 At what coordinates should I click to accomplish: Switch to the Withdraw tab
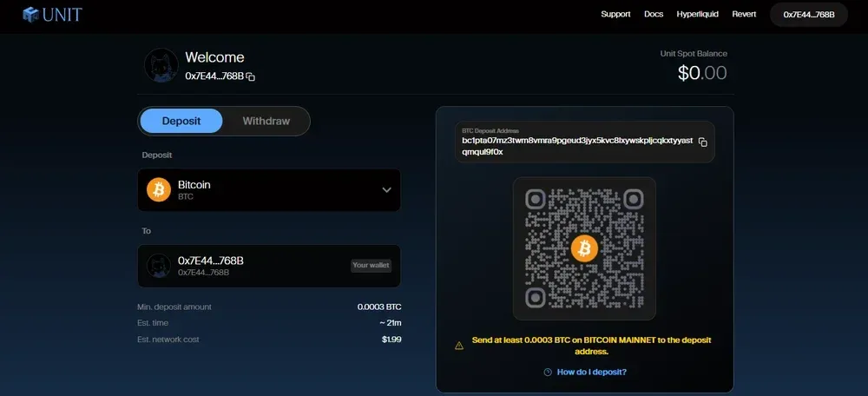tap(266, 121)
